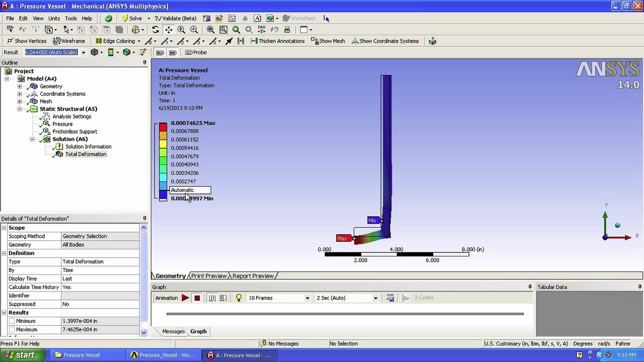Click the green checkmark update icon
The height and width of the screenshot is (362, 644).
click(108, 19)
